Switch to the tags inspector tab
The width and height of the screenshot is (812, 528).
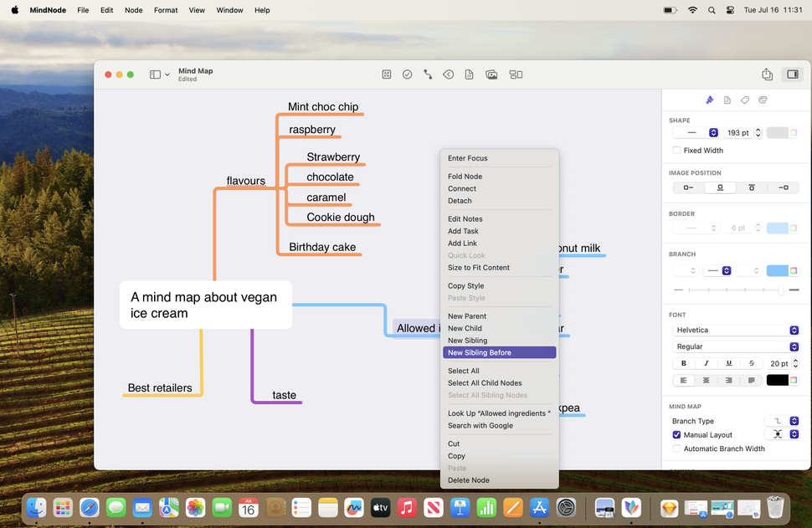click(745, 100)
